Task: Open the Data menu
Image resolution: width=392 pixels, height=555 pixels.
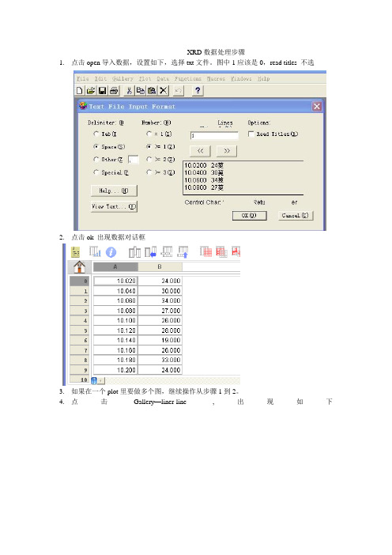Action: point(163,78)
